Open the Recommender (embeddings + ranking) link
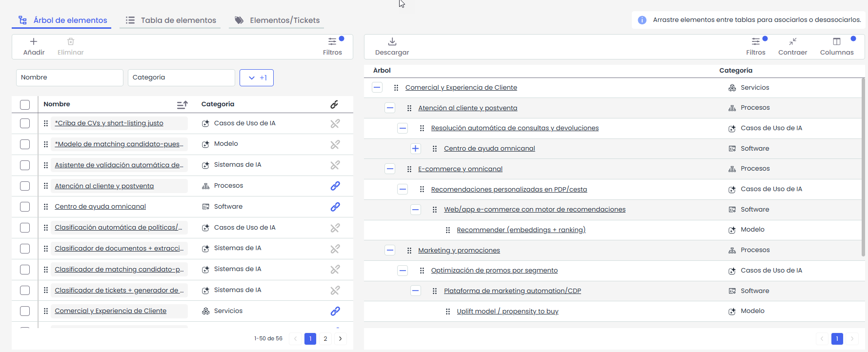 (521, 230)
